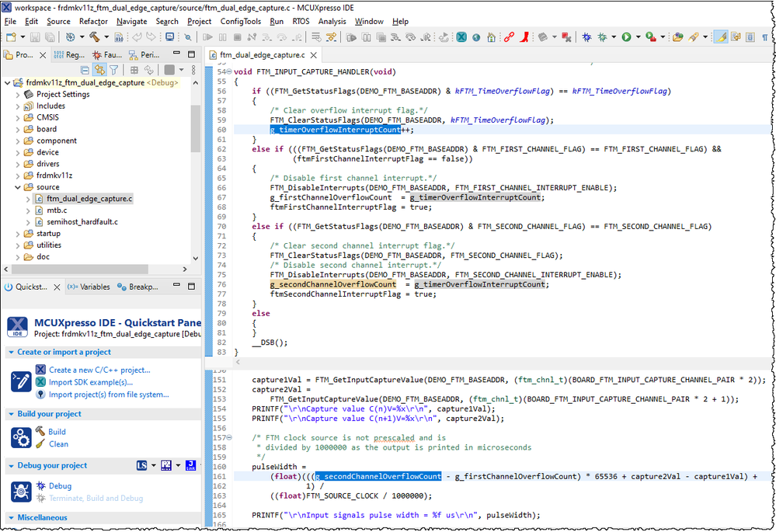776x532 pixels.
Task: Click the globe web browser toolbar icon
Action: [x=476, y=37]
